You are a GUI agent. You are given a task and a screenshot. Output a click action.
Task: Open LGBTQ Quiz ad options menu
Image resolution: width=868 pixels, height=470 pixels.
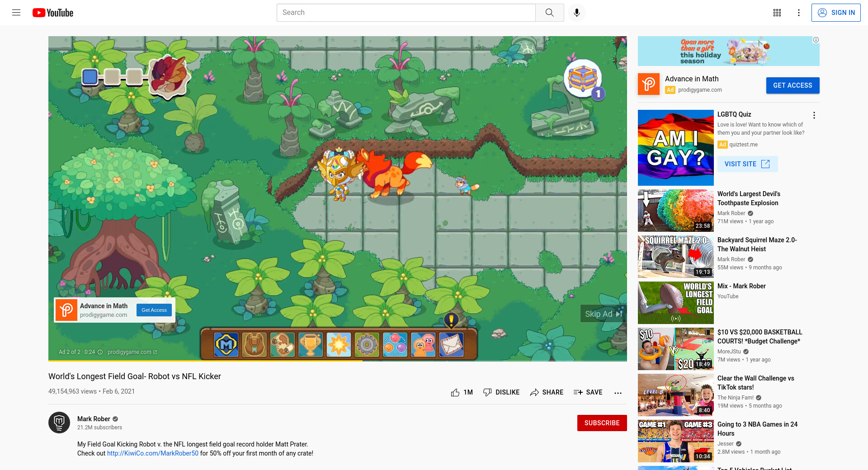click(x=814, y=115)
